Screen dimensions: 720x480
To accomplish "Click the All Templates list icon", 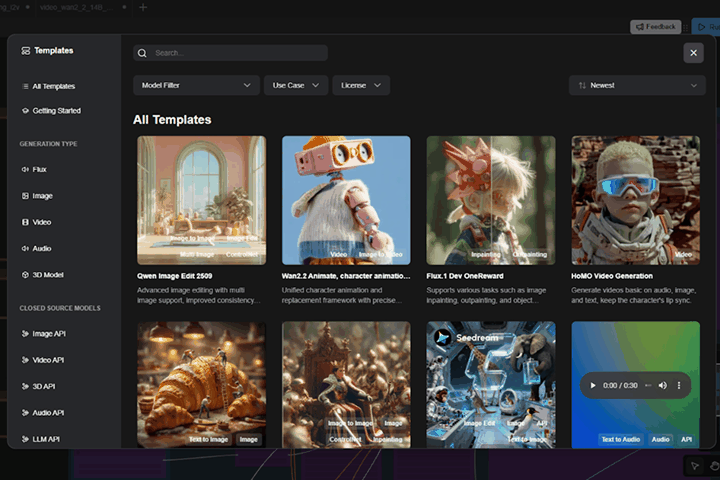I will tap(25, 86).
